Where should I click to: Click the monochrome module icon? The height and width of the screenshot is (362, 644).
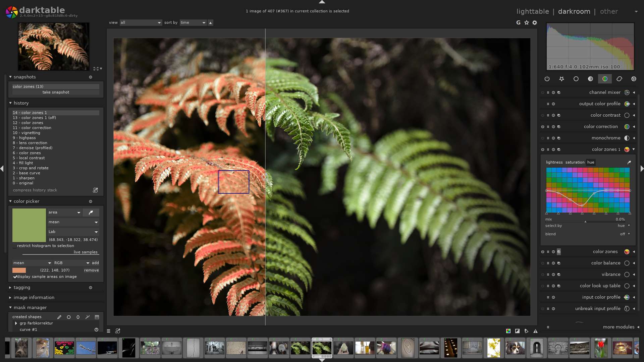[627, 138]
